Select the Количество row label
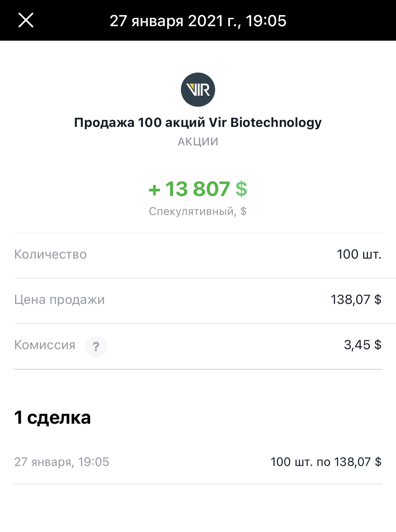 pyautogui.click(x=51, y=254)
